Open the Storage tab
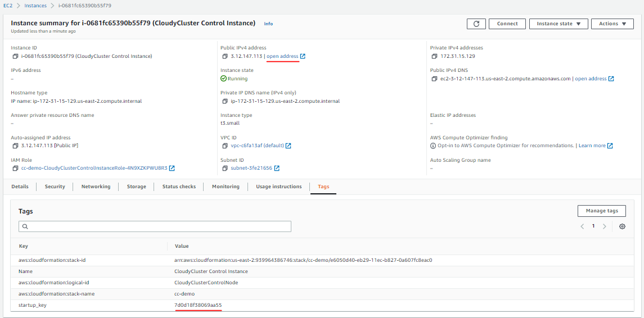644x318 pixels. tap(136, 187)
